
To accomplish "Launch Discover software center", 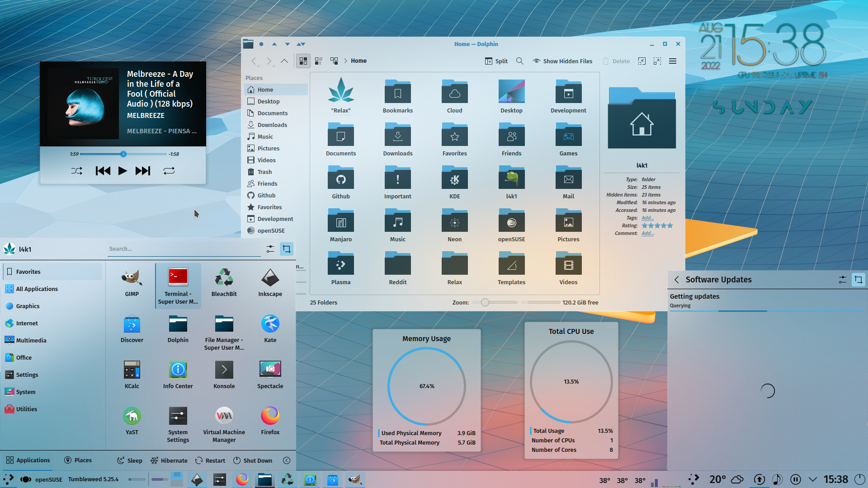I will (x=132, y=328).
